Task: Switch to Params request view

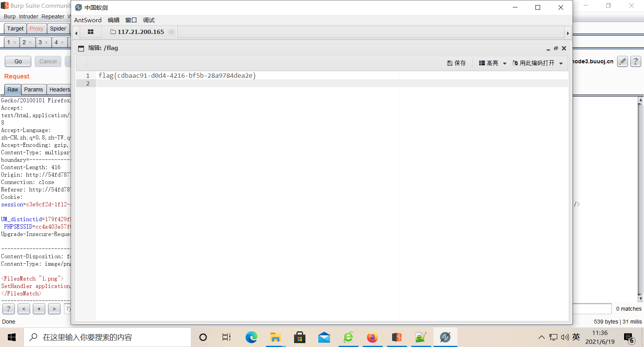Action: coord(34,89)
